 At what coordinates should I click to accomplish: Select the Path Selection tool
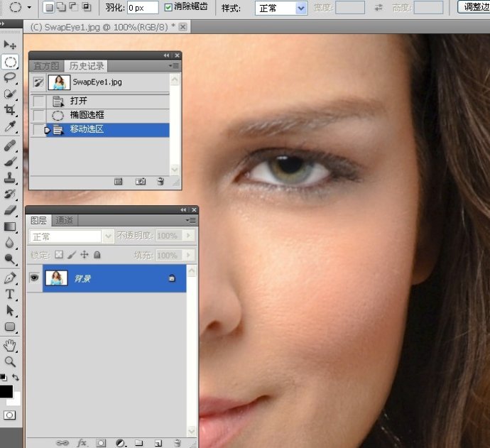tap(10, 310)
